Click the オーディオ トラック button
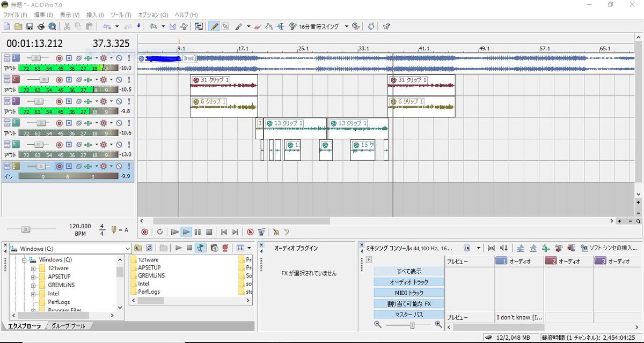 (x=409, y=282)
